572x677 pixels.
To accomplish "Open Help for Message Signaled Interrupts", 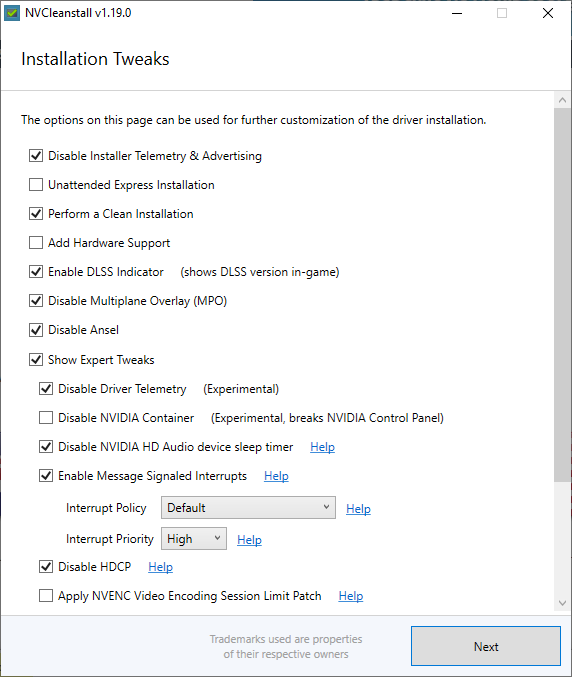I will point(276,476).
